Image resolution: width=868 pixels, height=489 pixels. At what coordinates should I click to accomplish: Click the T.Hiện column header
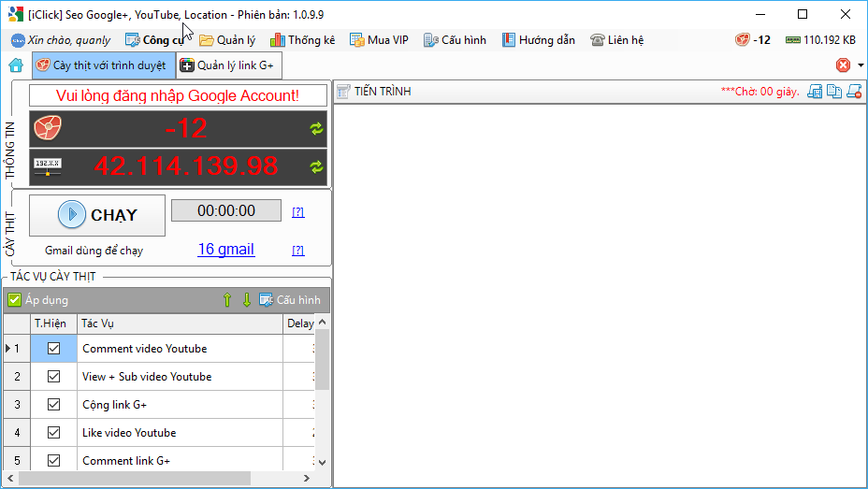coord(53,324)
